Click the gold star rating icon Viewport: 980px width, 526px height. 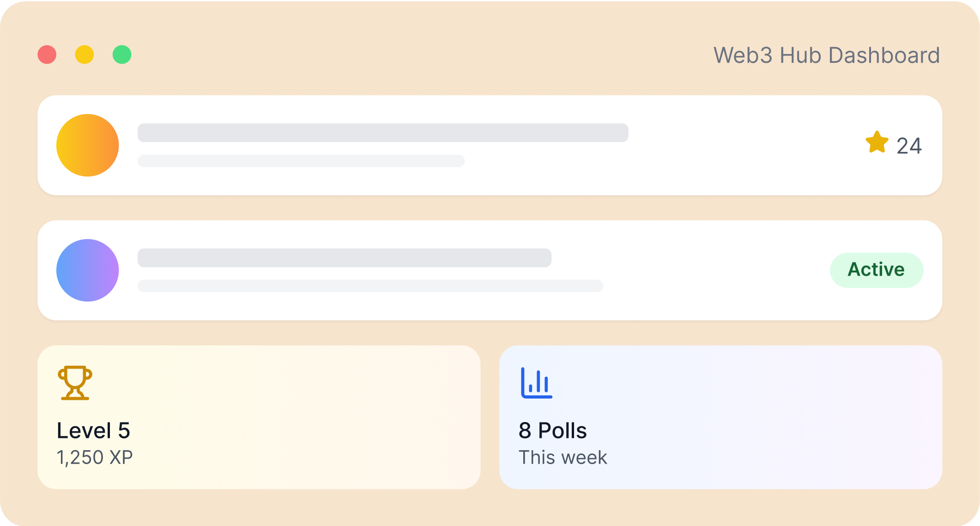[x=877, y=142]
